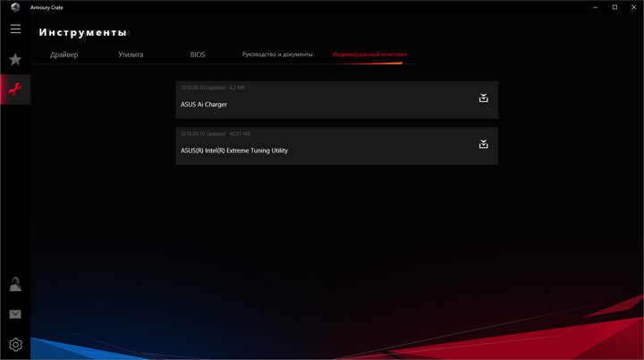
Task: Open the mail messages icon
Action: click(15, 314)
